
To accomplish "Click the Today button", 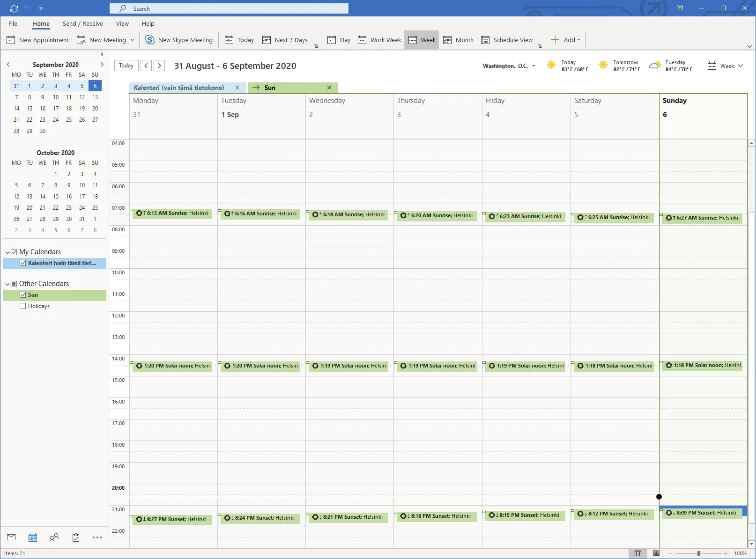I will (126, 66).
